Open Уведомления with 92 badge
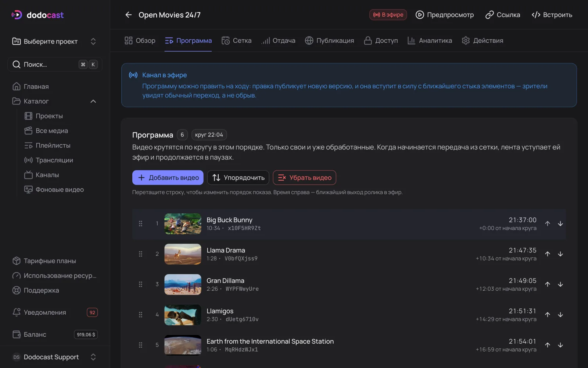Screen dimensions: 588x368 coord(55,312)
